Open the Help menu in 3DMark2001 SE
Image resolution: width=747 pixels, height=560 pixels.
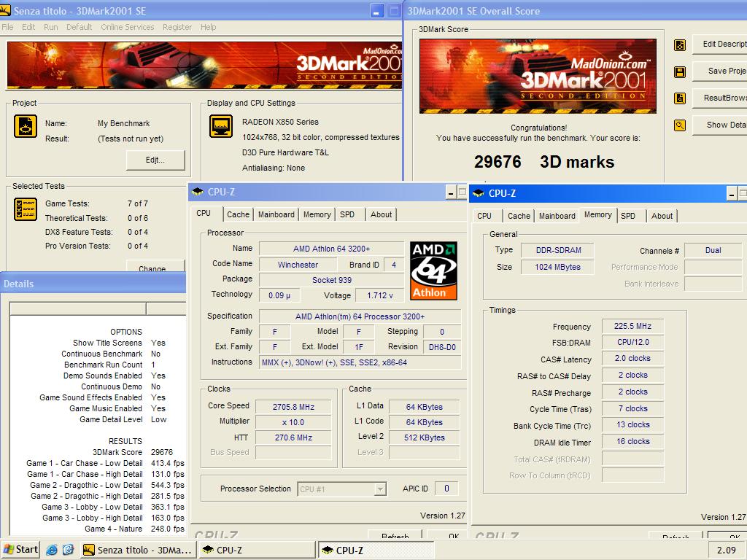click(208, 27)
